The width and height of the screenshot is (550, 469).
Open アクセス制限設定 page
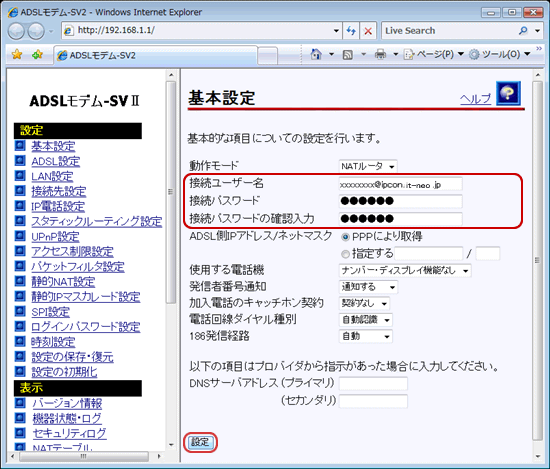pyautogui.click(x=72, y=251)
